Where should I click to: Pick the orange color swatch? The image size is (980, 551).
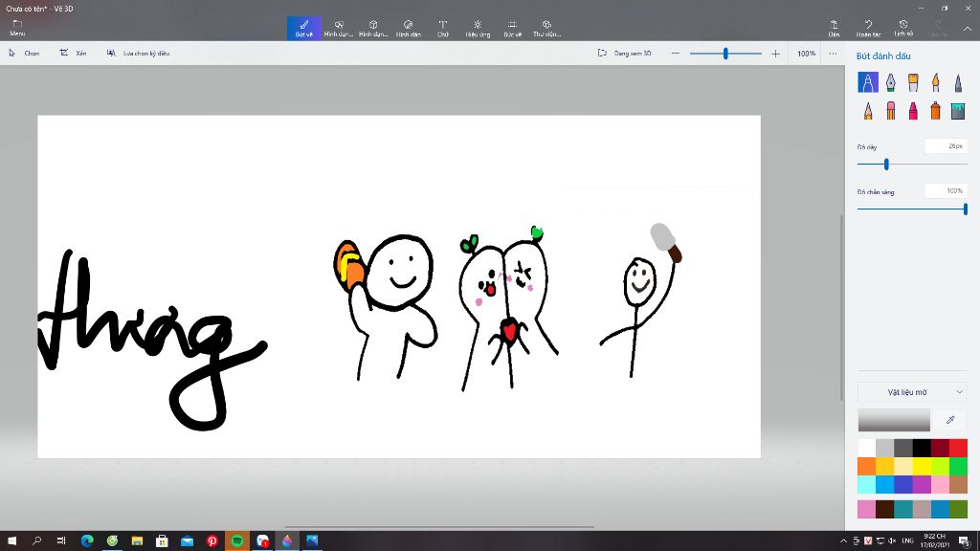pos(866,466)
